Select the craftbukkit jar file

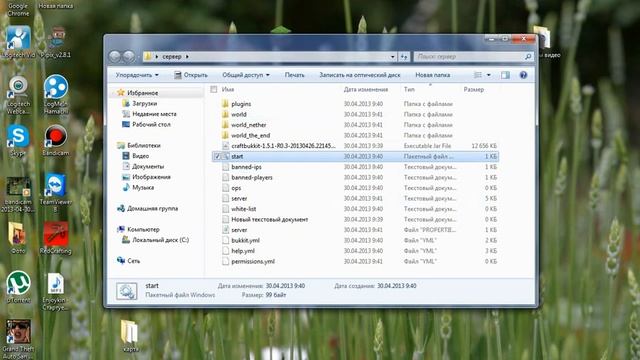click(283, 146)
